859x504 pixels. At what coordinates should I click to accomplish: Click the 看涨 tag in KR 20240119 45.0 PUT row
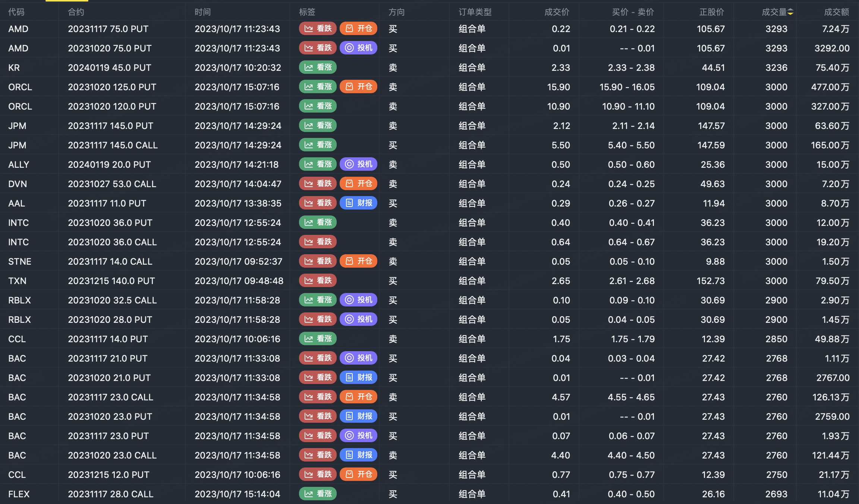coord(318,67)
